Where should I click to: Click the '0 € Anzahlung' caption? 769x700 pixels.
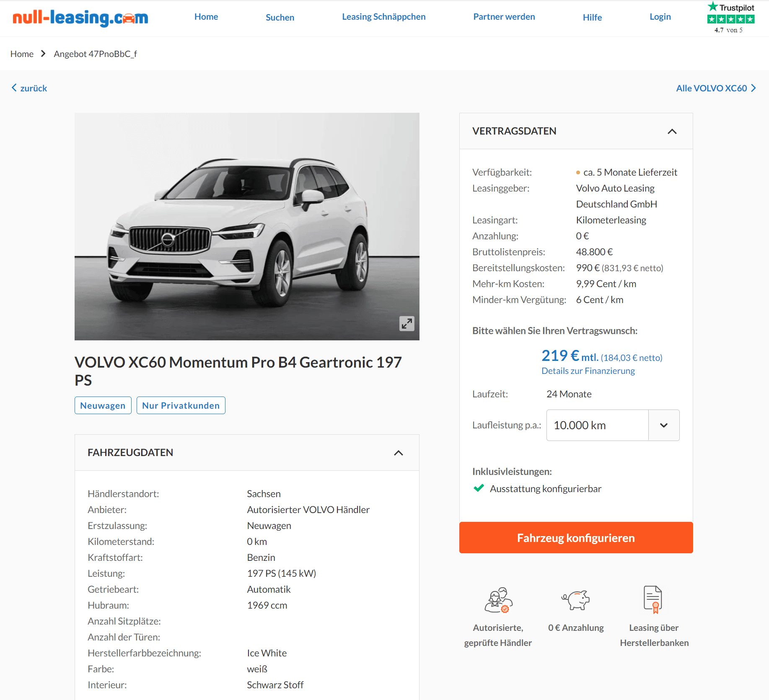(576, 627)
